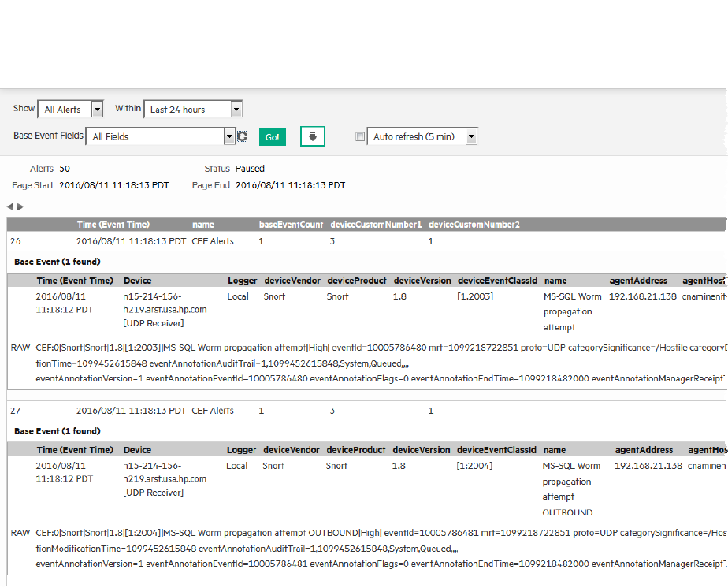This screenshot has height=588, width=728.
Task: Click the Page End timestamp value
Action: pos(291,185)
